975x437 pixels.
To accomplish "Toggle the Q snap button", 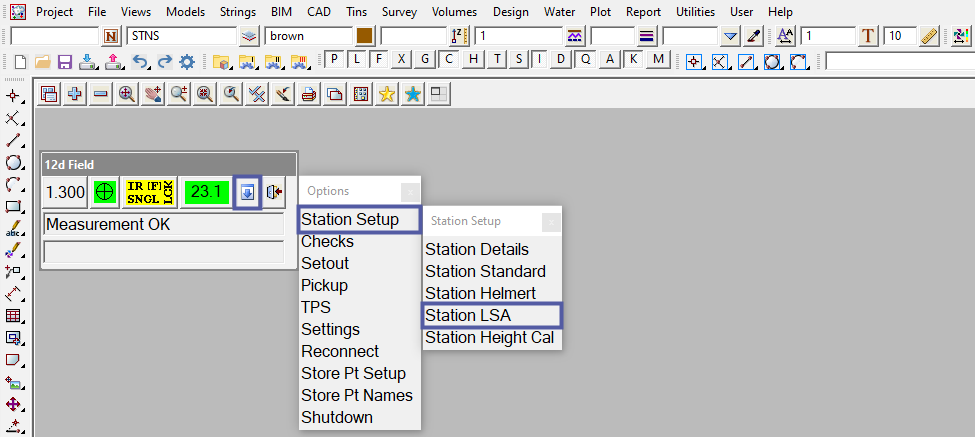I will [587, 59].
